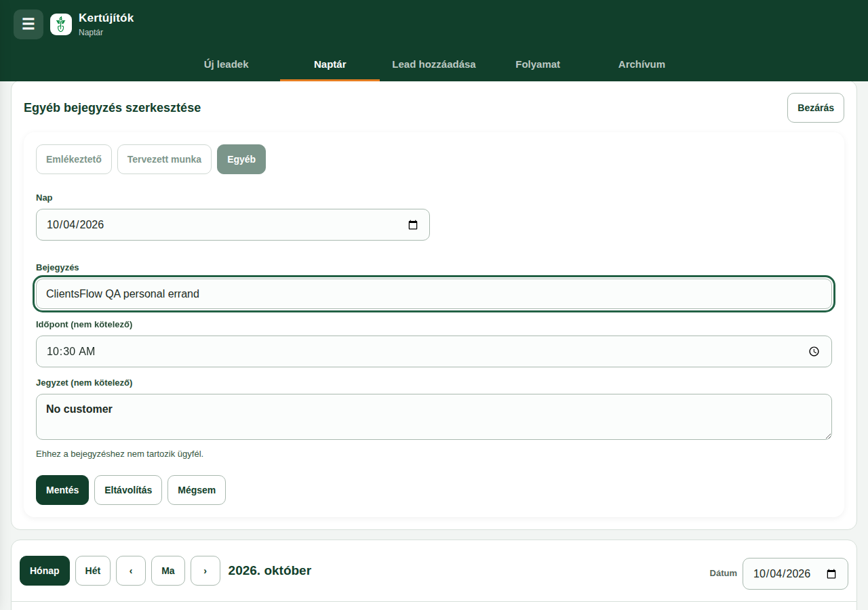Screen dimensions: 868x610
Task: Cancel editing with Mégsem button
Action: [197, 490]
